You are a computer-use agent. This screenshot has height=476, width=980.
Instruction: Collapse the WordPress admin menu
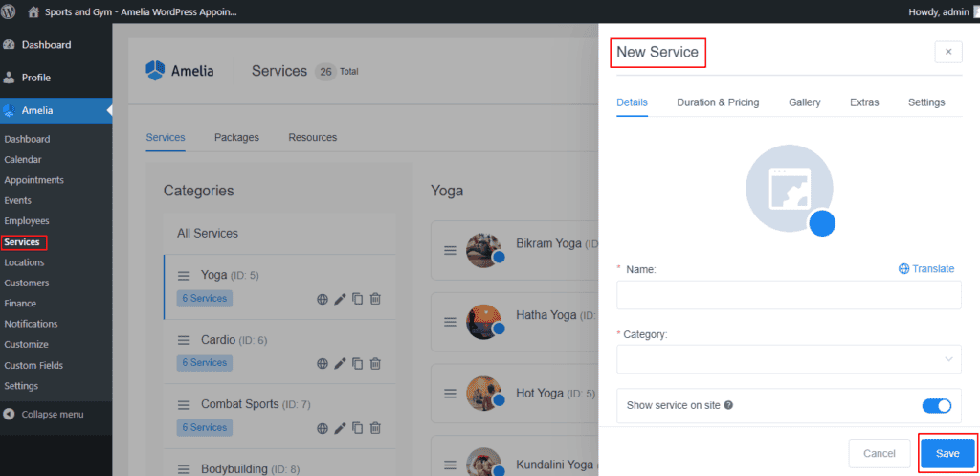pyautogui.click(x=44, y=415)
